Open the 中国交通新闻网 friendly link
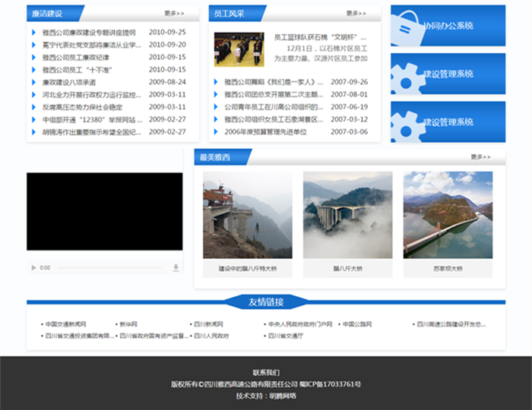The image size is (532, 410). (x=65, y=324)
